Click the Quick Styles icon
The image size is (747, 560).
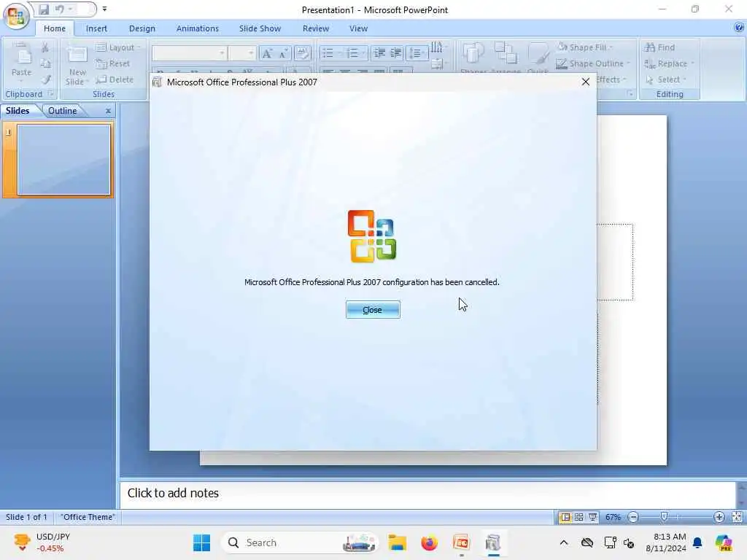538,53
